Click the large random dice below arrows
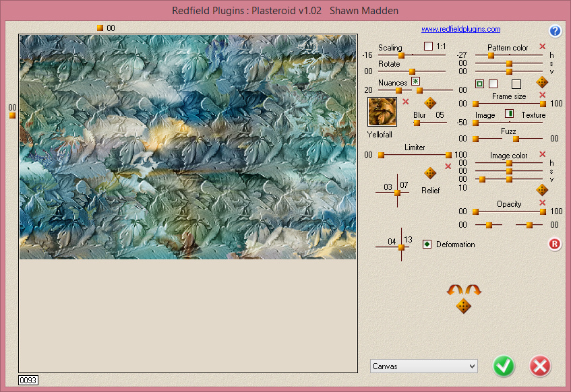This screenshot has width=571, height=392. point(464,306)
